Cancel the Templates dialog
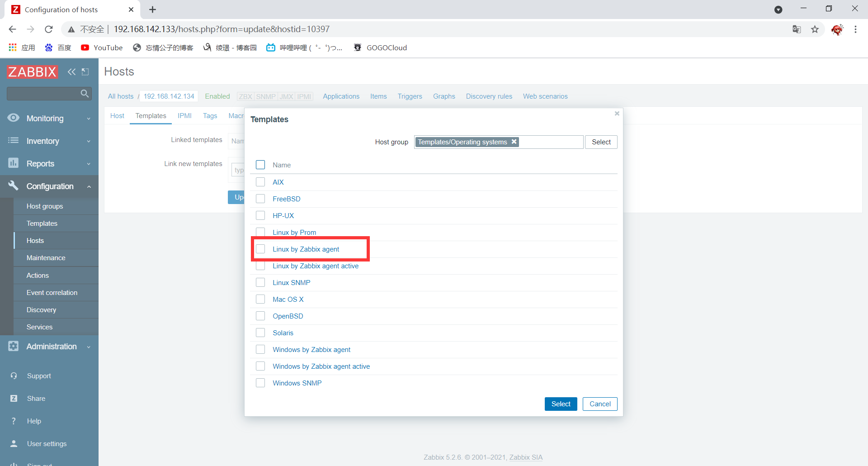Viewport: 868px width, 466px height. click(x=600, y=404)
